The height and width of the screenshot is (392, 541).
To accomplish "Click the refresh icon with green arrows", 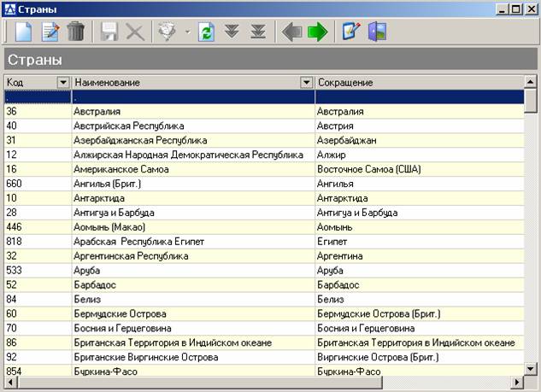I will point(206,32).
